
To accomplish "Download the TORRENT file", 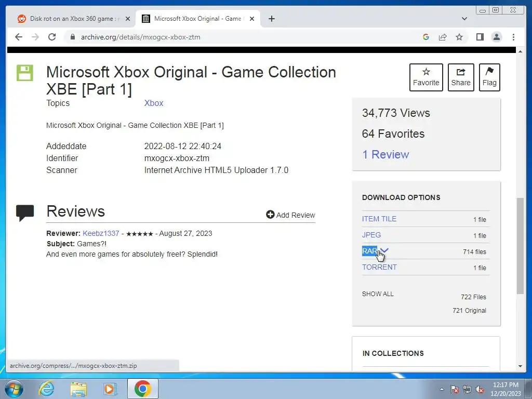I will [x=379, y=267].
